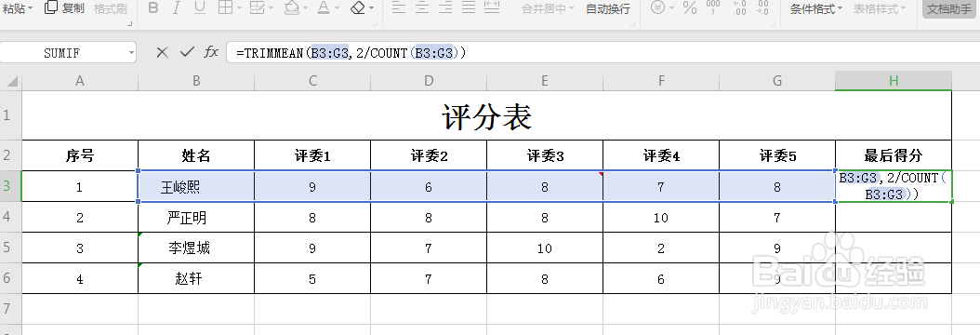Image resolution: width=980 pixels, height=335 pixels.
Task: Click the header cell 评委3
Action: click(545, 155)
